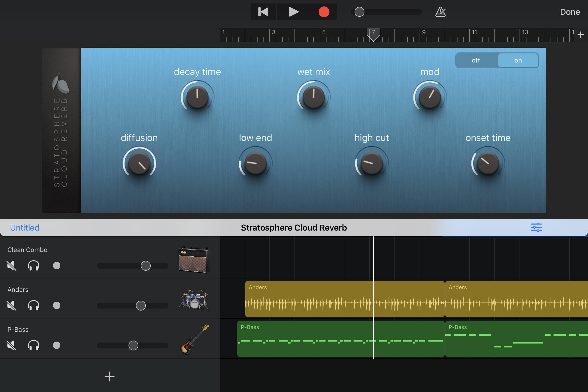Select the first P-Bass green region

point(341,339)
